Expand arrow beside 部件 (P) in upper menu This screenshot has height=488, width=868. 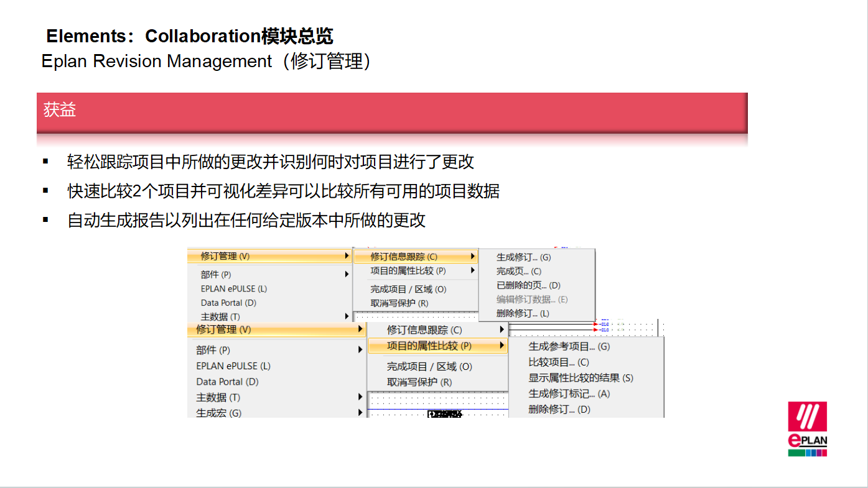coord(347,274)
